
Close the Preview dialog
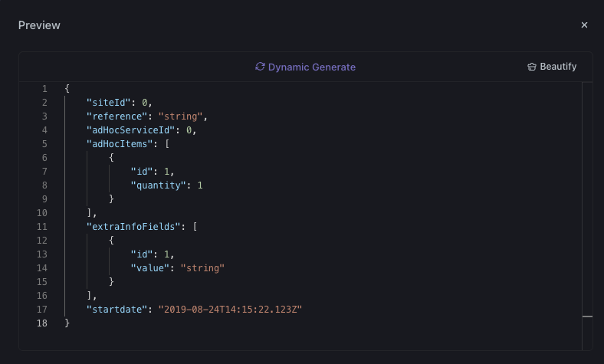tap(584, 25)
